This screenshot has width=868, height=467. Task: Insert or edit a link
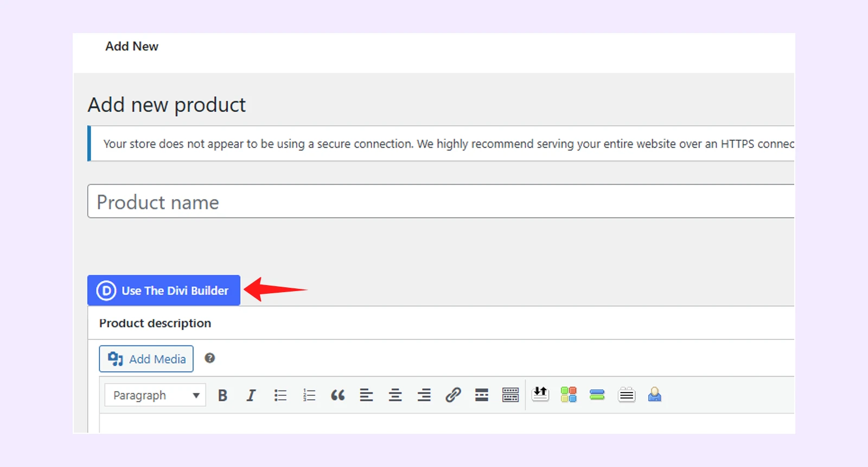click(453, 395)
